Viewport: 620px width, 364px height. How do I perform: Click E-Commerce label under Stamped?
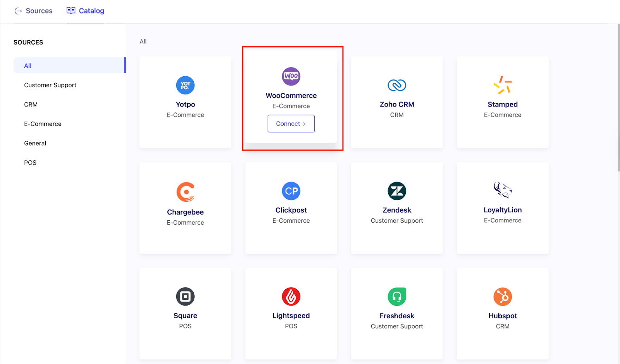click(503, 115)
